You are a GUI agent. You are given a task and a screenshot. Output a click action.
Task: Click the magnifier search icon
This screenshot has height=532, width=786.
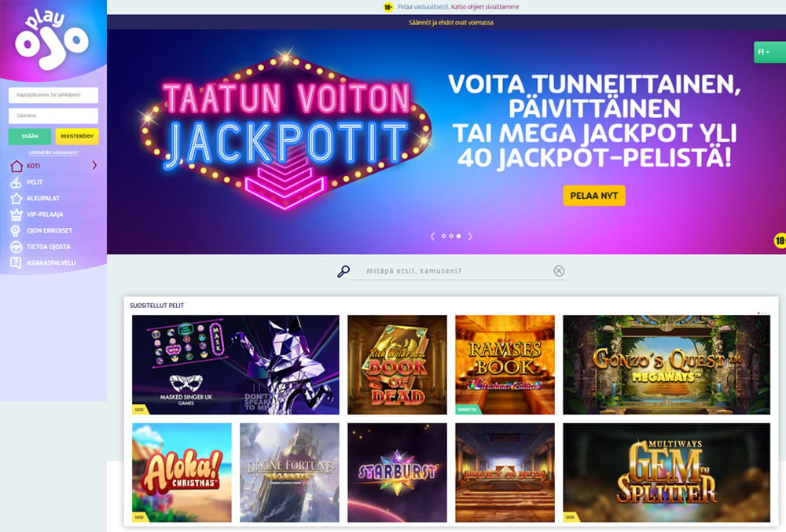click(343, 271)
